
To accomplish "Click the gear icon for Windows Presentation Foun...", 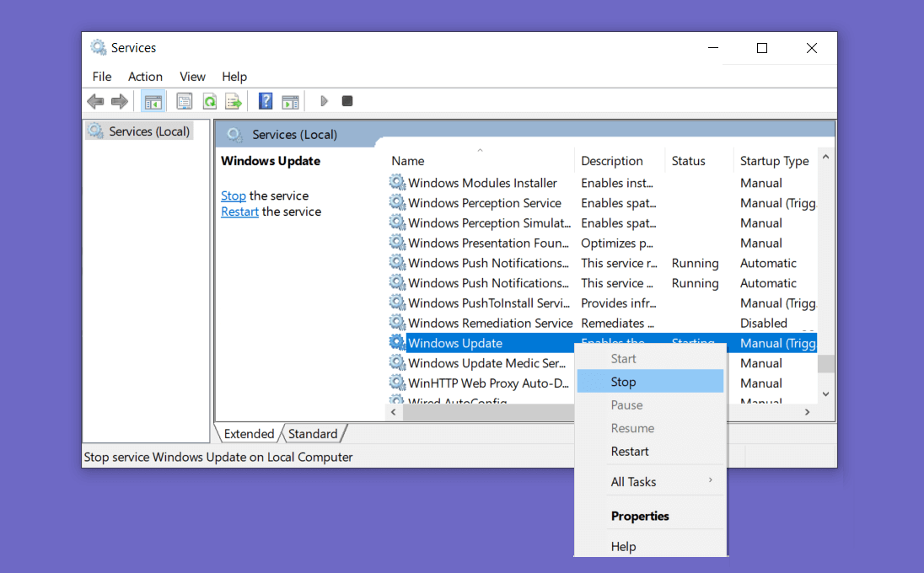I will [x=398, y=243].
